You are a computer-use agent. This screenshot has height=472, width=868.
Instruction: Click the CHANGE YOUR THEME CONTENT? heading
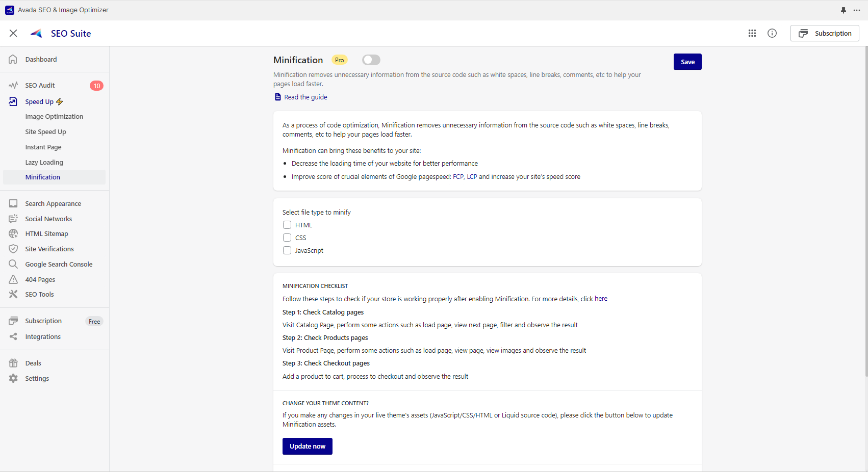click(325, 403)
